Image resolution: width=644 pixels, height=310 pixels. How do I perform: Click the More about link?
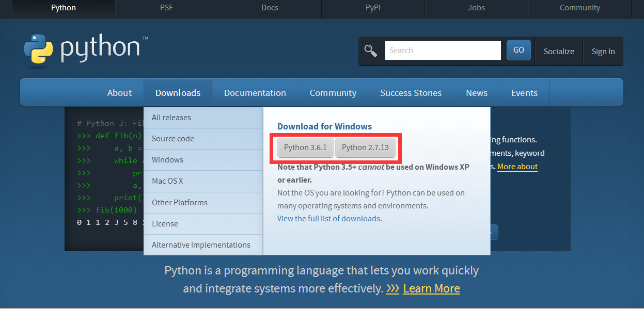click(x=517, y=167)
